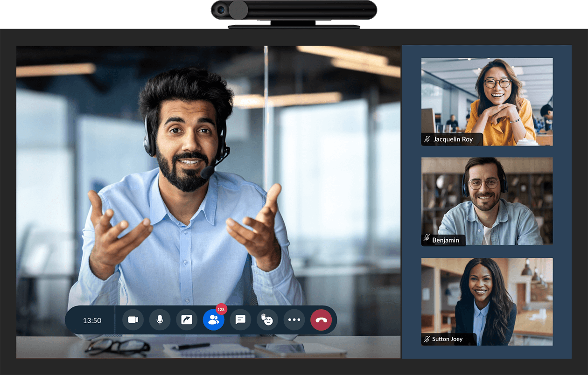Select Benjamin's video thumbnail

[487, 201]
